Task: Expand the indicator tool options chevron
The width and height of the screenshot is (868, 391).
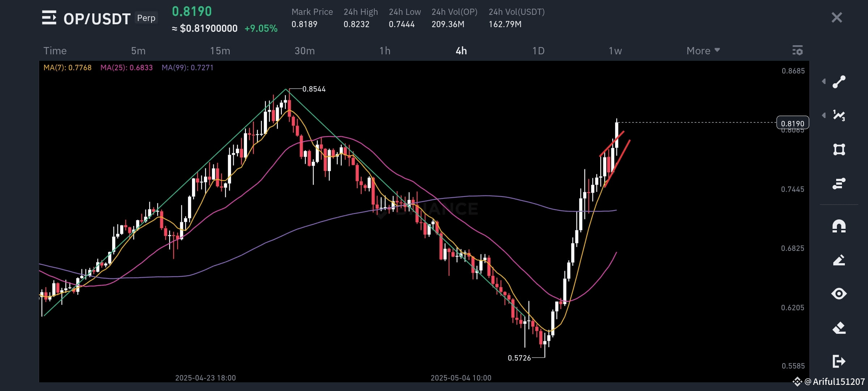Action: click(x=824, y=115)
